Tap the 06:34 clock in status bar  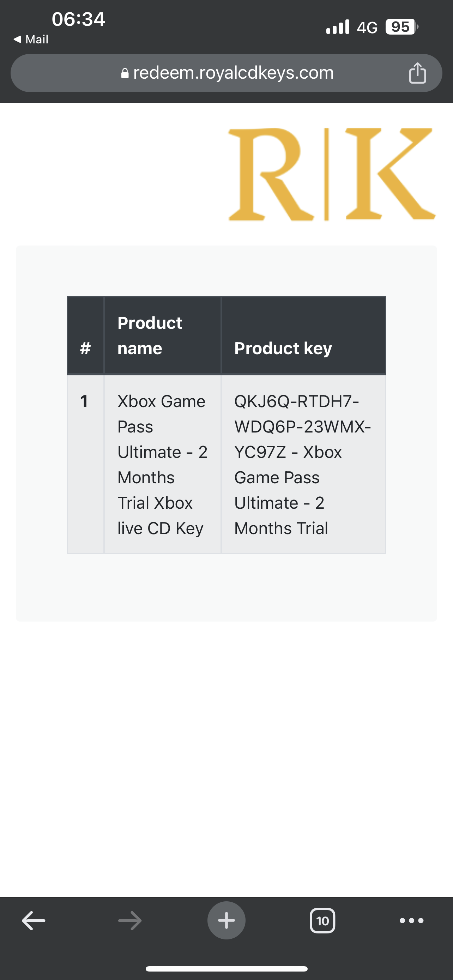[78, 19]
